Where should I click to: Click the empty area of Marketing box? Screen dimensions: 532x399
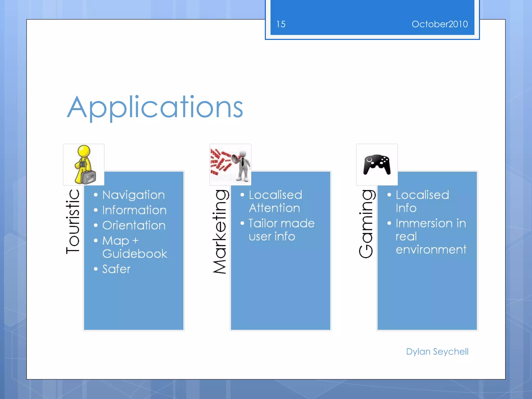[281, 288]
